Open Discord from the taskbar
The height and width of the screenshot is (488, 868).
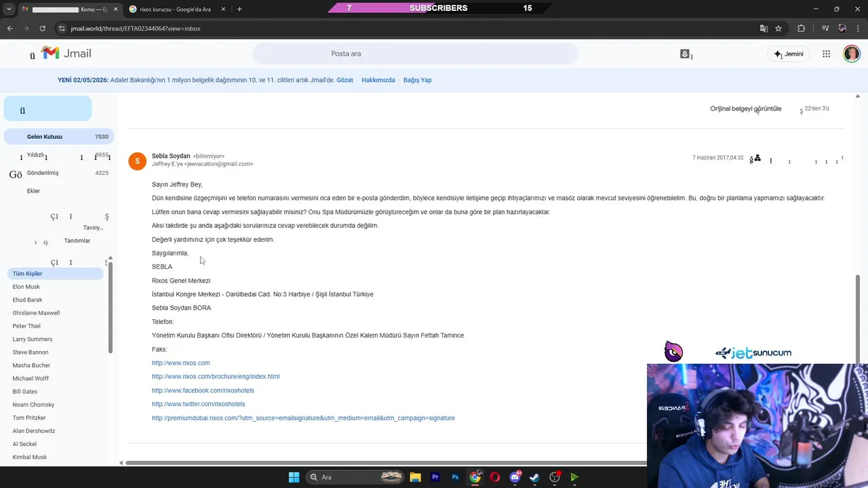tap(515, 477)
